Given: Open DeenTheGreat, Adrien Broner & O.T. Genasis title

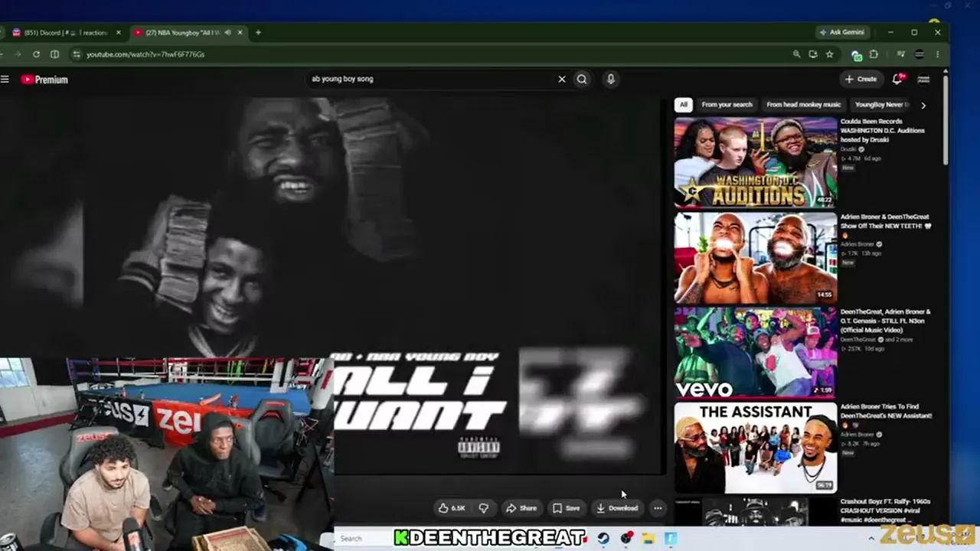Looking at the screenshot, I should pyautogui.click(x=886, y=321).
